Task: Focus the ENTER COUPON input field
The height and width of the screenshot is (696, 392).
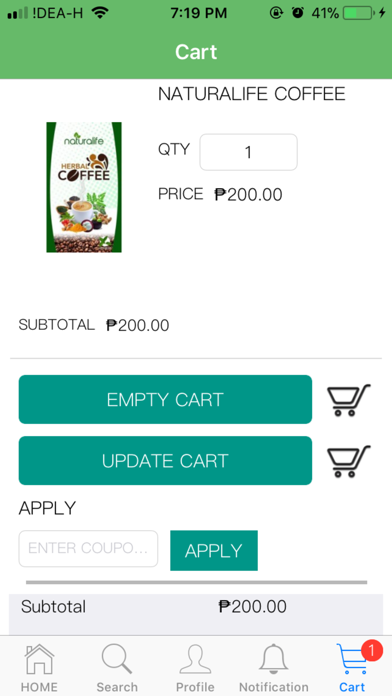Action: [88, 549]
